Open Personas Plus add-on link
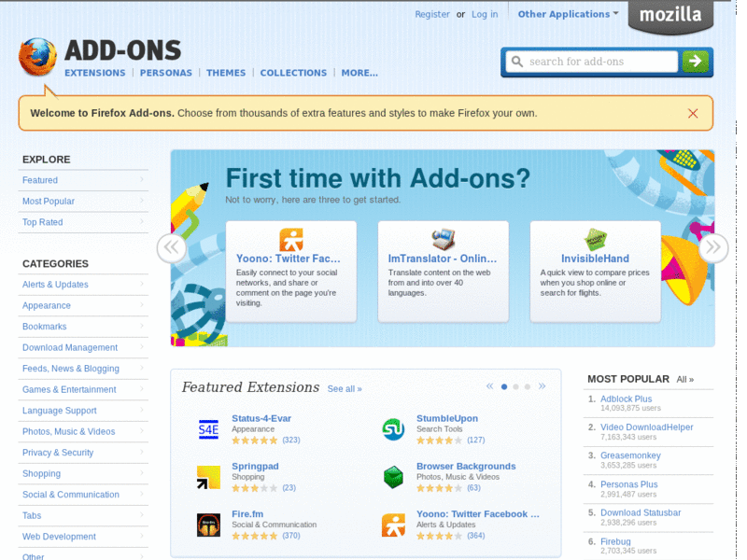 [x=628, y=484]
